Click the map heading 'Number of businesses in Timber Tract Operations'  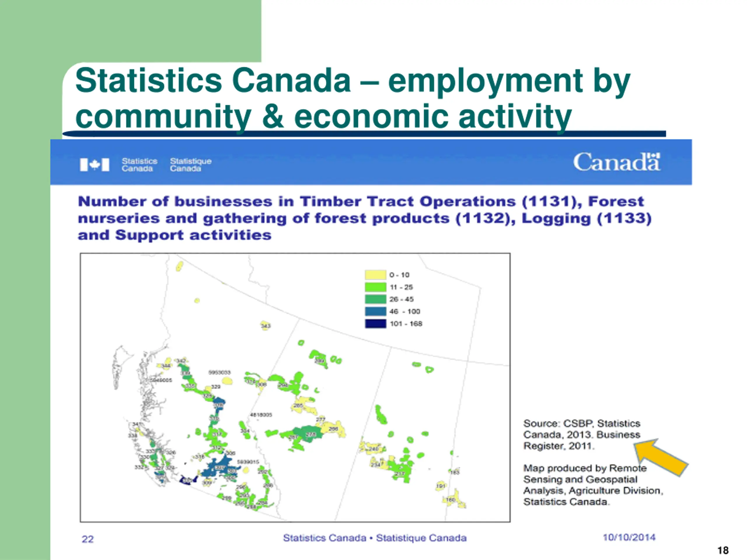click(297, 202)
